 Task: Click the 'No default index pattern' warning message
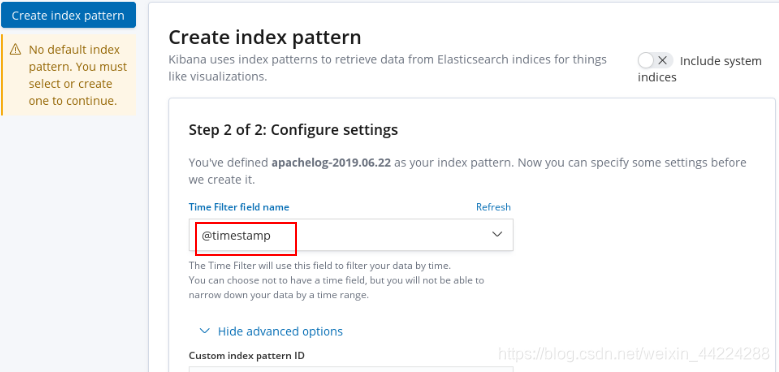[x=78, y=75]
